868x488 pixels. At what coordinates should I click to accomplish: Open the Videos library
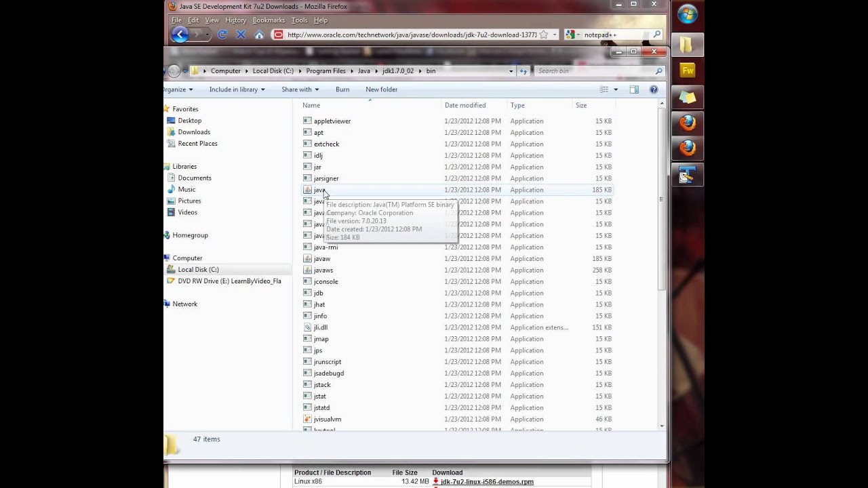point(187,213)
